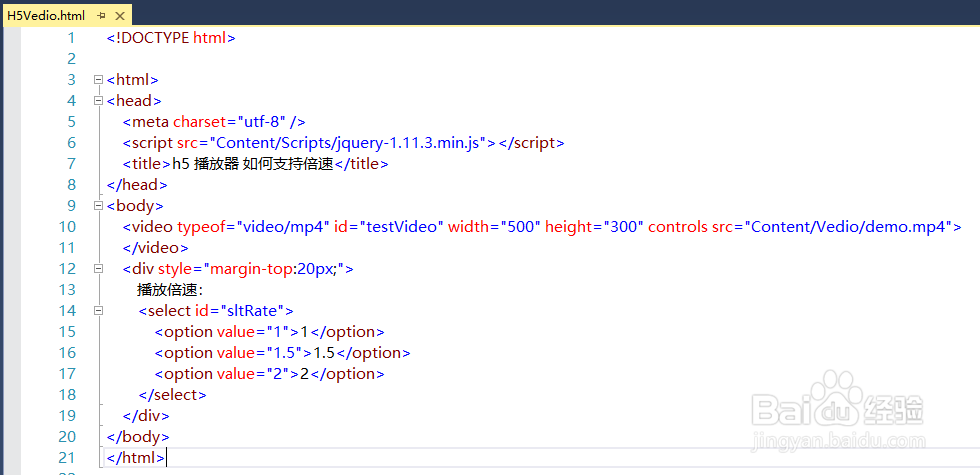Collapse the select block outline

[x=97, y=311]
